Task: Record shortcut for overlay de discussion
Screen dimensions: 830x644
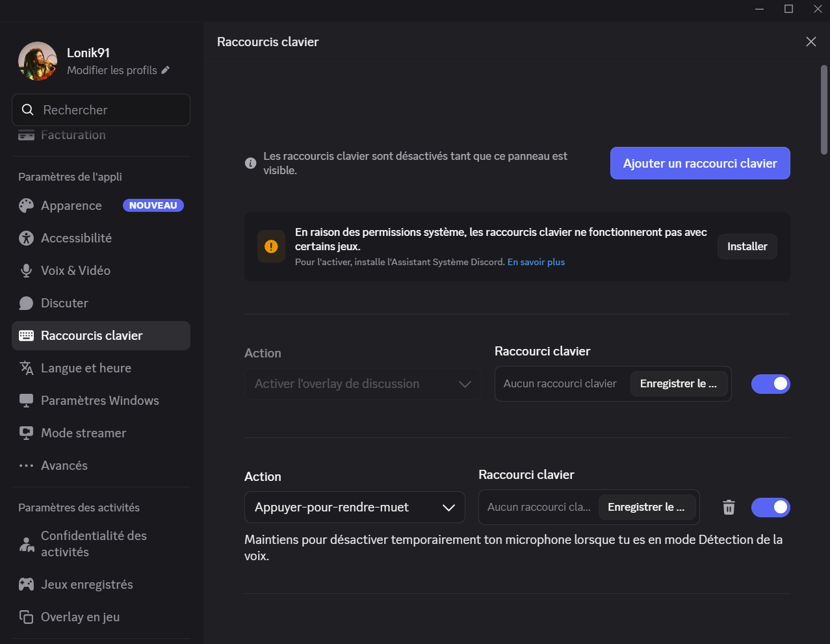Action: pyautogui.click(x=679, y=383)
